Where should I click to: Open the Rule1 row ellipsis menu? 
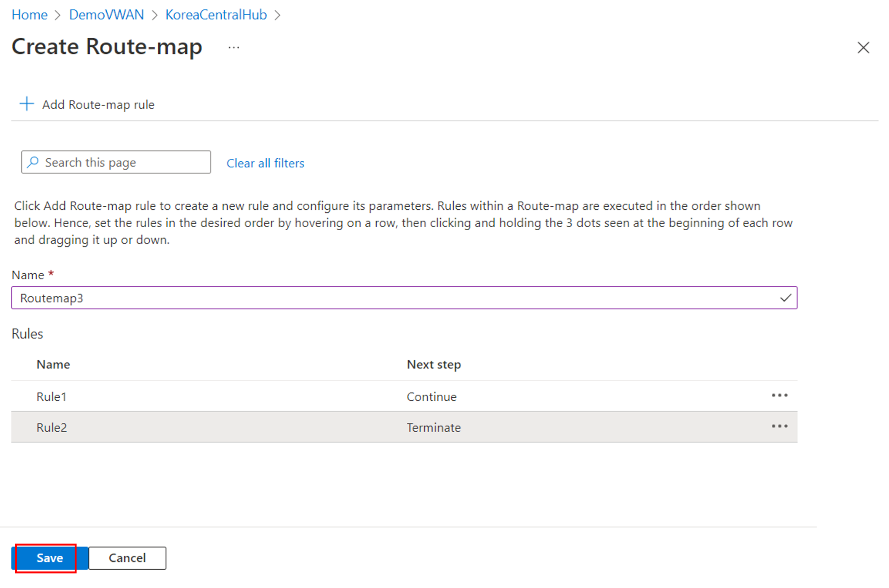pyautogui.click(x=779, y=396)
